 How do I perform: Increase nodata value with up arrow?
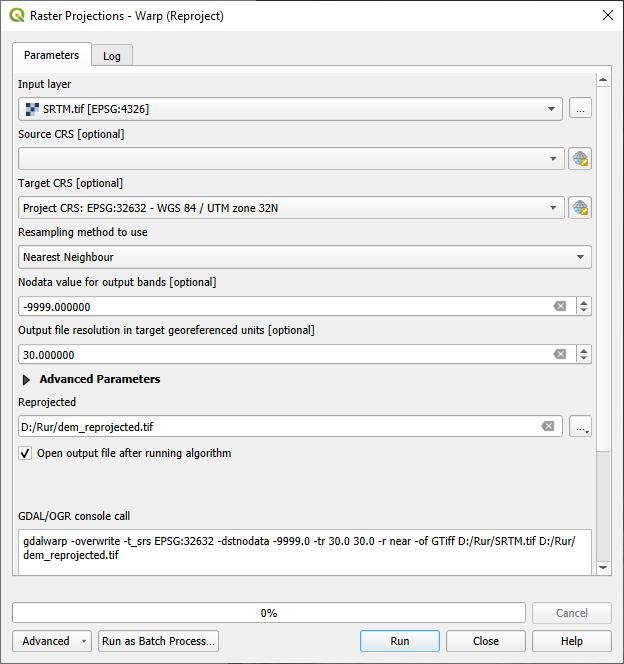[584, 302]
